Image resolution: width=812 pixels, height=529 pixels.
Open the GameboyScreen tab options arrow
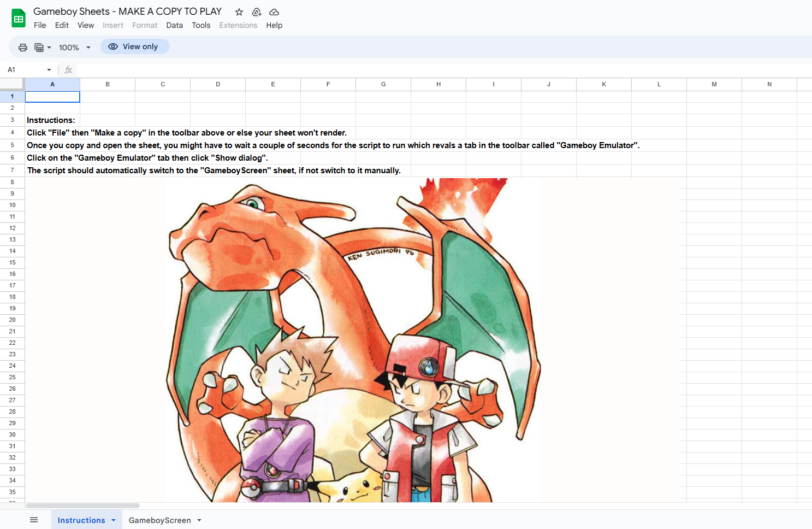pos(199,520)
